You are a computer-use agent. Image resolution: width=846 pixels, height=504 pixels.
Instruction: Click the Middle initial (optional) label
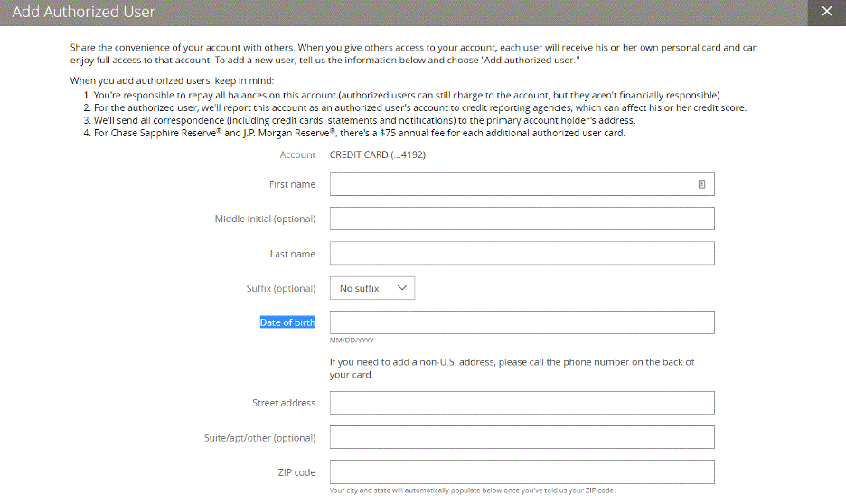coord(265,219)
